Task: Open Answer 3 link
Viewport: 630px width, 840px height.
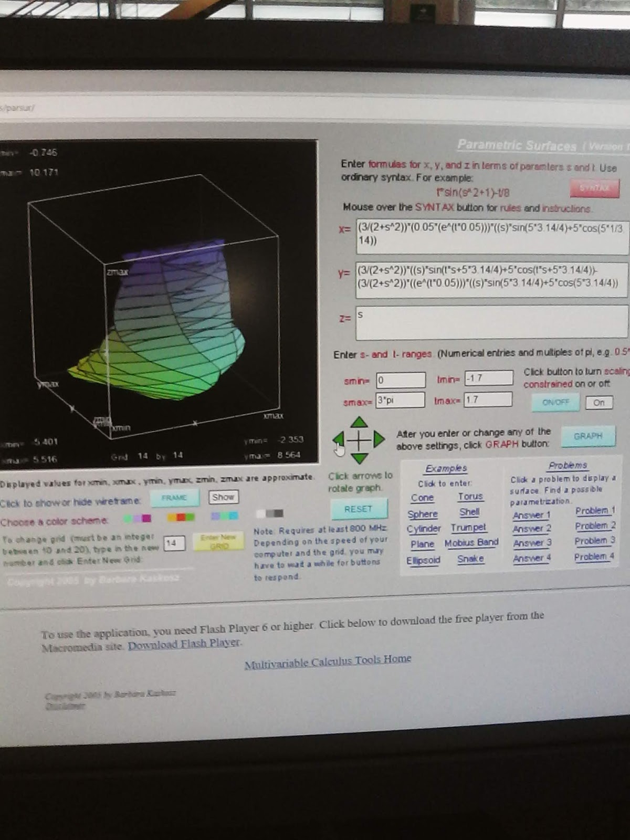Action: click(532, 543)
